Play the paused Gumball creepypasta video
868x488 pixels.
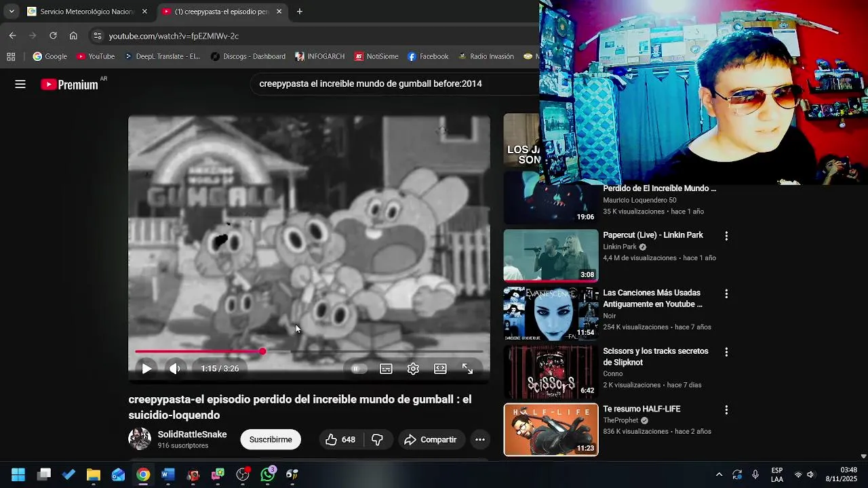[146, 369]
